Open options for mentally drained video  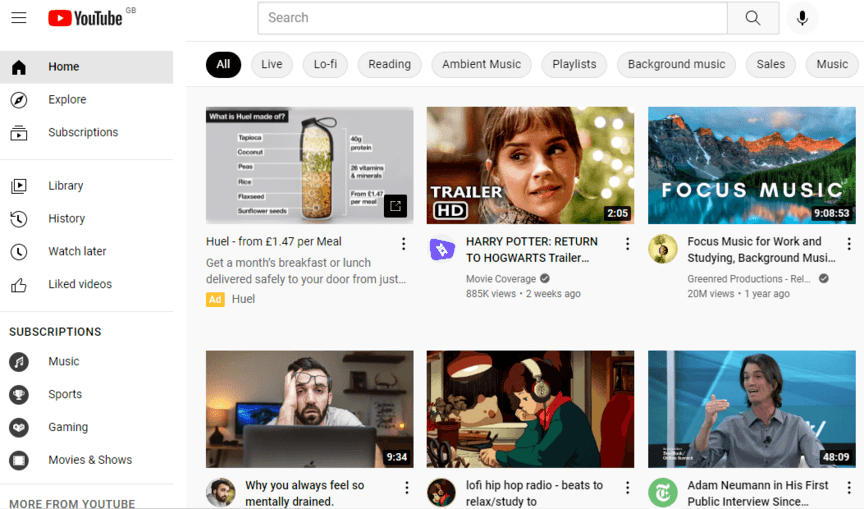click(x=407, y=488)
